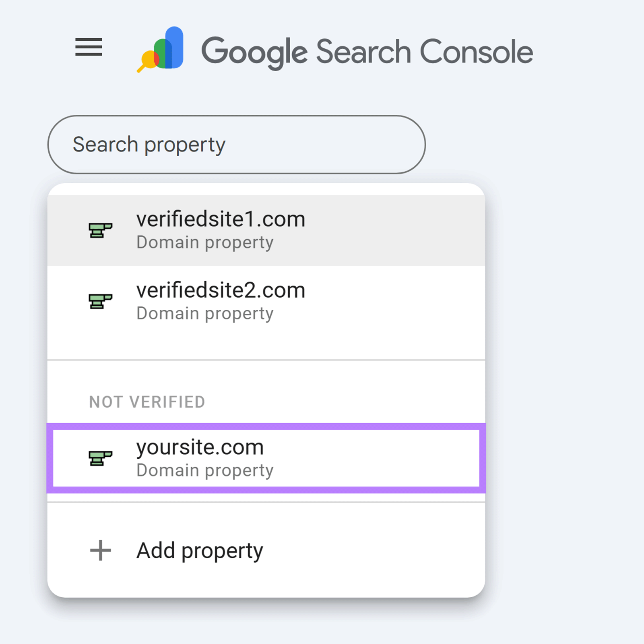Select the domain property icon beside verifiedsite1.com

pyautogui.click(x=100, y=230)
